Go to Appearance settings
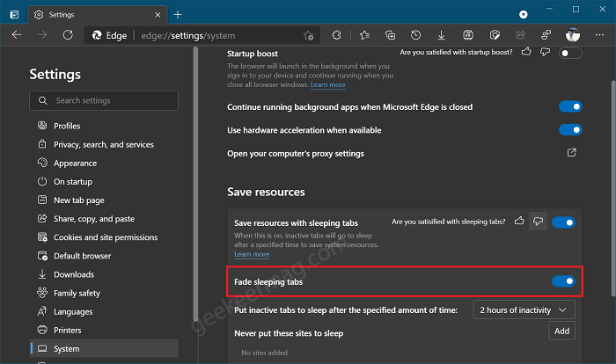Image resolution: width=616 pixels, height=364 pixels. (x=104, y=163)
